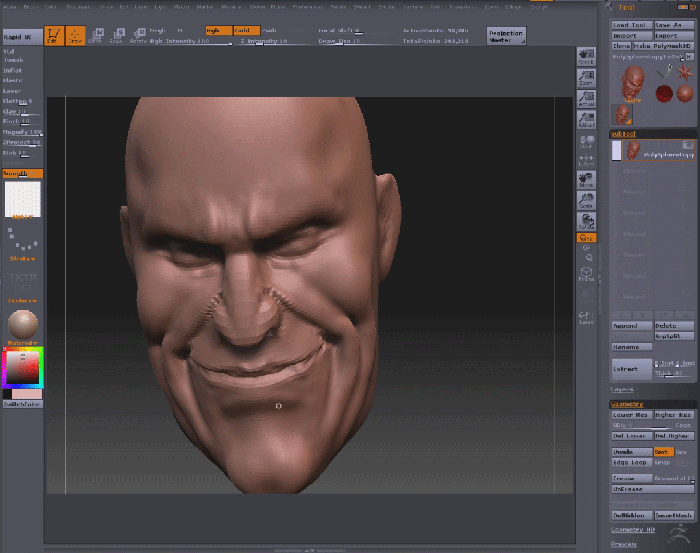Viewport: 700px width, 553px height.
Task: Click the Actual size view icon
Action: (586, 98)
